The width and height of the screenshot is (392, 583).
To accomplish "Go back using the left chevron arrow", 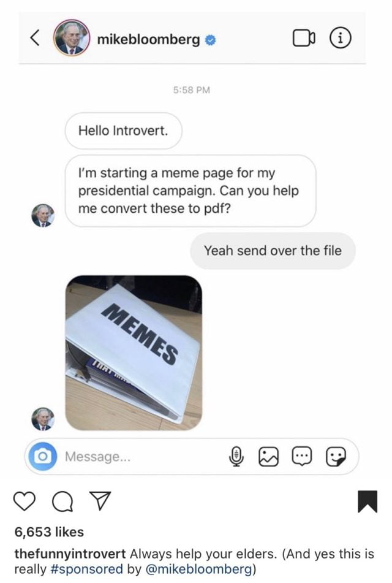I will point(34,38).
